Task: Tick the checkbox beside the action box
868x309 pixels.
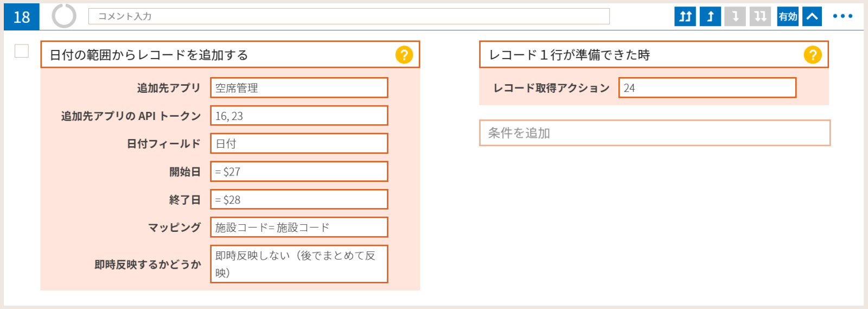Action: (x=22, y=51)
